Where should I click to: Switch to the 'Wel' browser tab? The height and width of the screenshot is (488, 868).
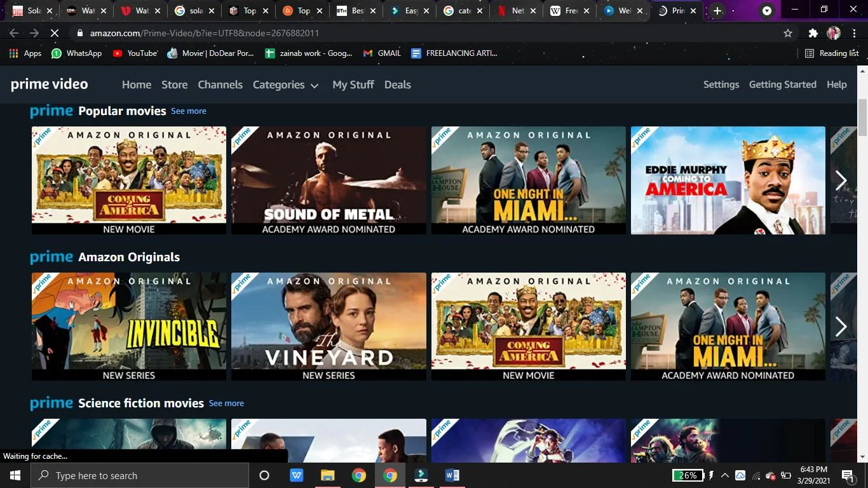point(625,11)
